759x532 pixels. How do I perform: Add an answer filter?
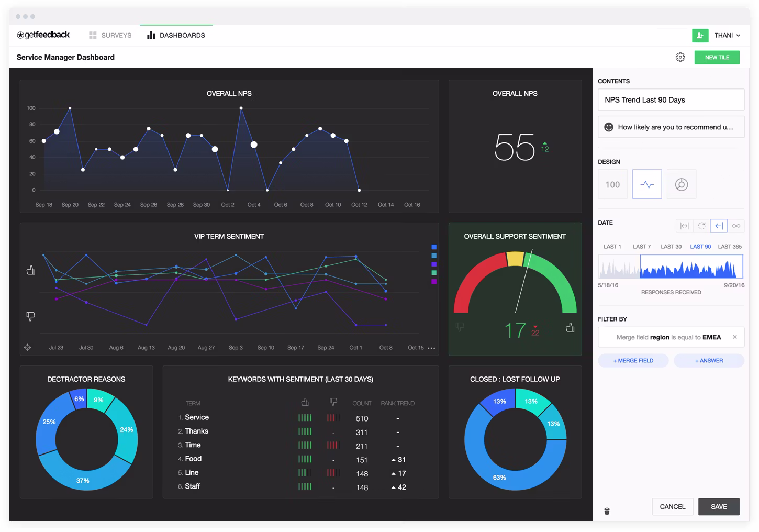[709, 361]
